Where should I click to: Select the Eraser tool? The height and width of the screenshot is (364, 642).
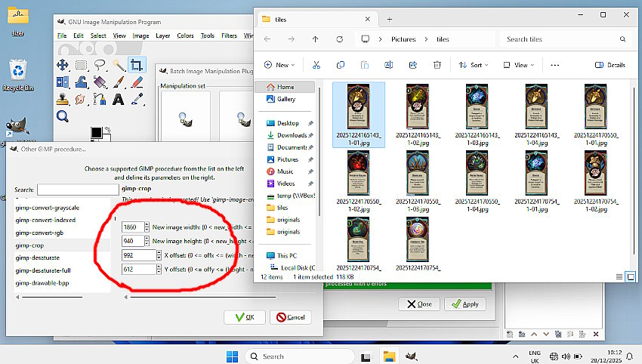click(137, 82)
